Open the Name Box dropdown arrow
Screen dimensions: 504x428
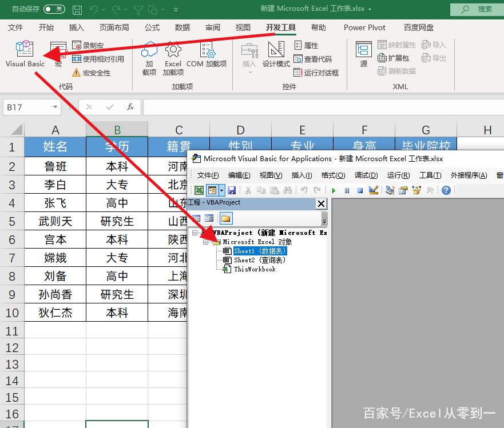coord(55,107)
